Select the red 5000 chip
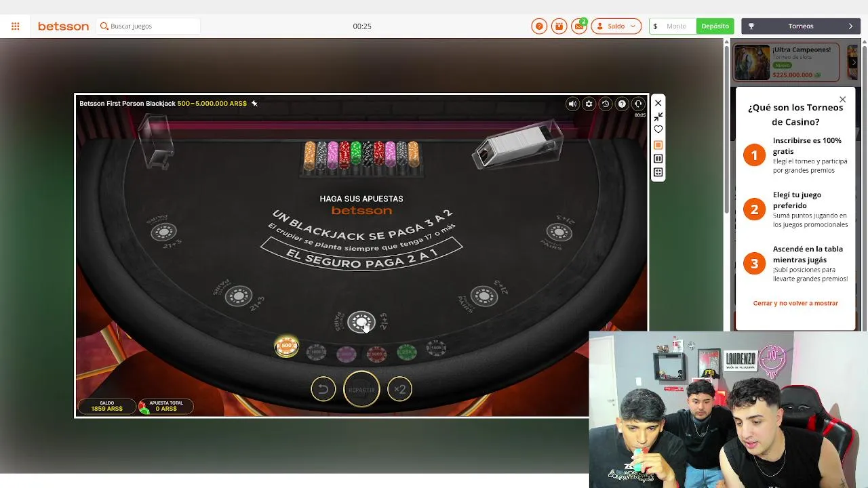This screenshot has height=488, width=868. [376, 353]
